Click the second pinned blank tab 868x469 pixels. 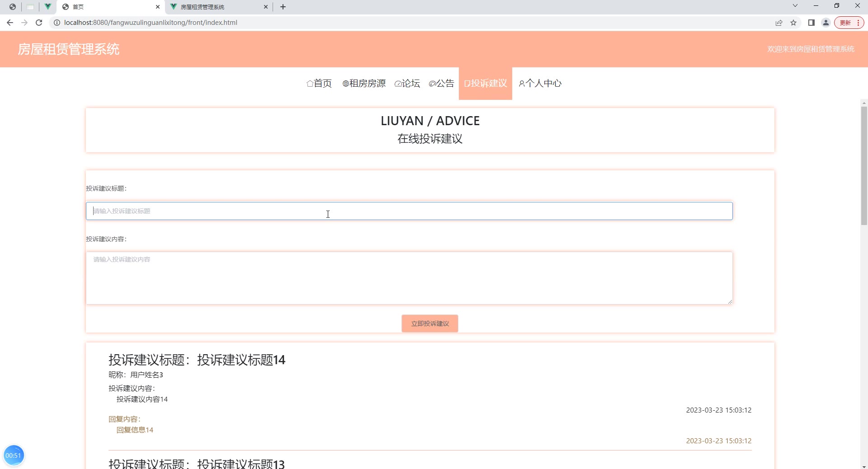tap(30, 7)
